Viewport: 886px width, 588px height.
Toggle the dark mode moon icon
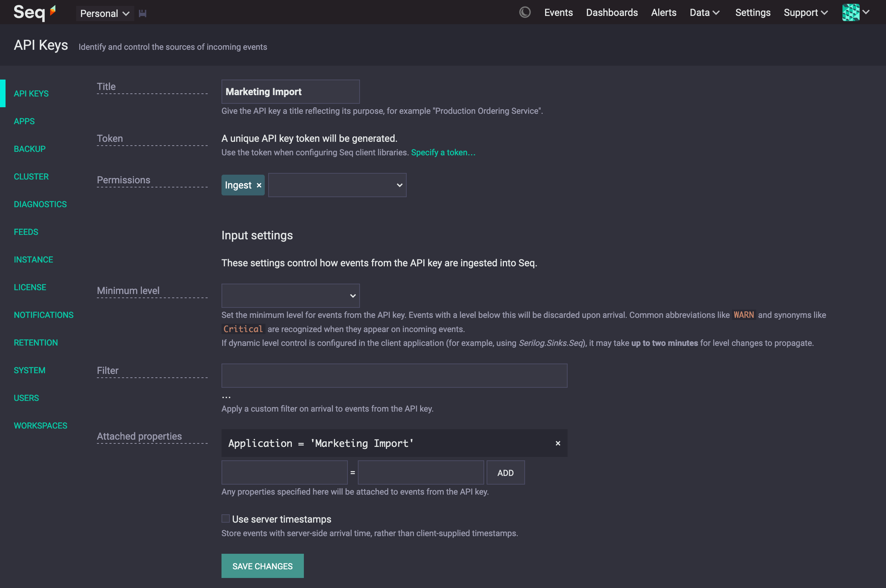(x=525, y=12)
